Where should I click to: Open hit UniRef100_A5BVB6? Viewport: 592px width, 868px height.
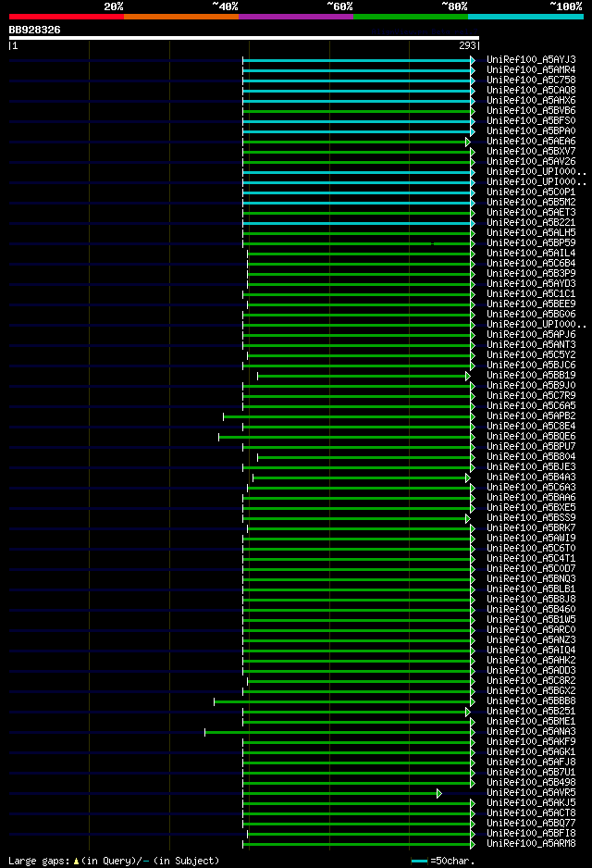[531, 110]
